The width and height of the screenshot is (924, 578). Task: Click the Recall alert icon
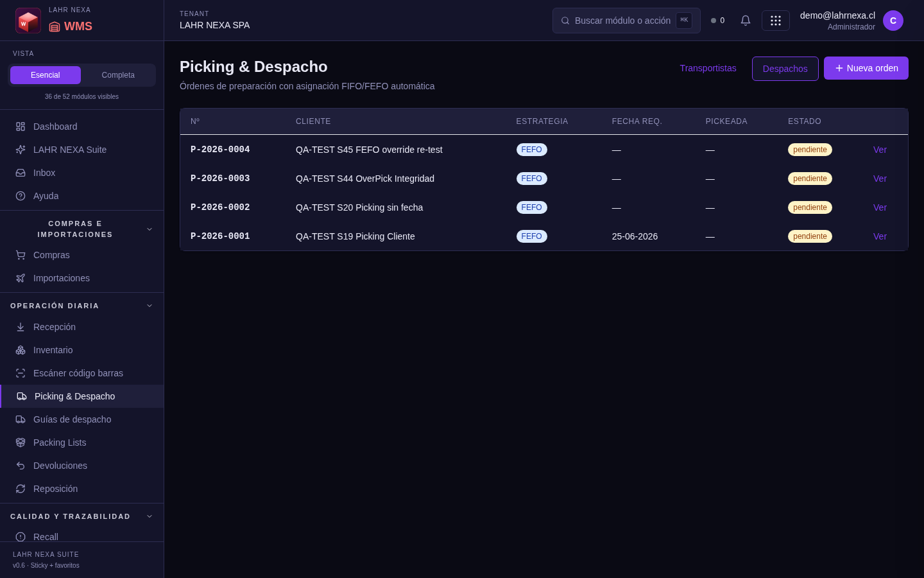point(21,537)
